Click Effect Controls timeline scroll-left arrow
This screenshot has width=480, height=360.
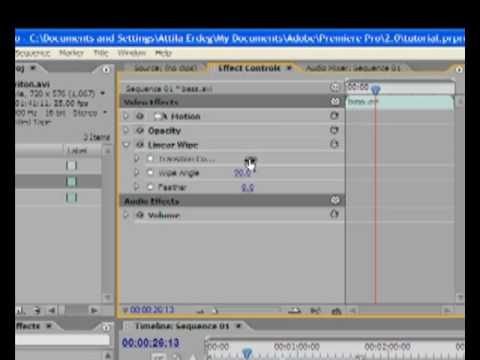(x=354, y=311)
